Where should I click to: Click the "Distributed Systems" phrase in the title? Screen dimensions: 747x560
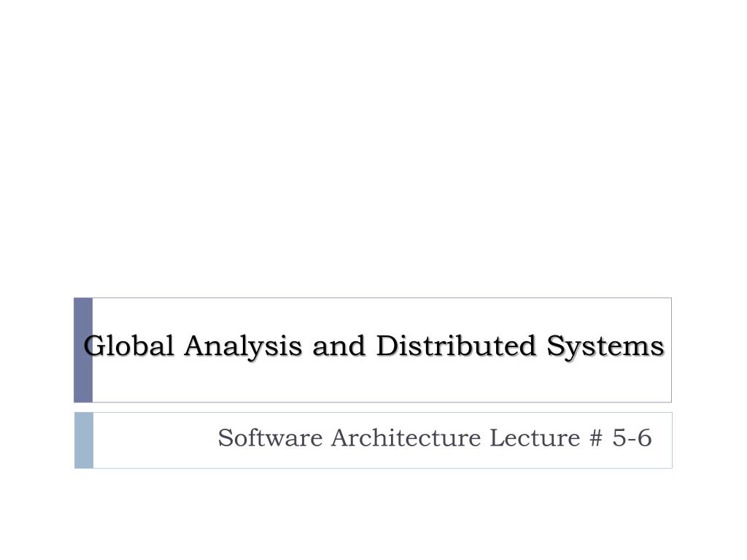click(x=520, y=347)
